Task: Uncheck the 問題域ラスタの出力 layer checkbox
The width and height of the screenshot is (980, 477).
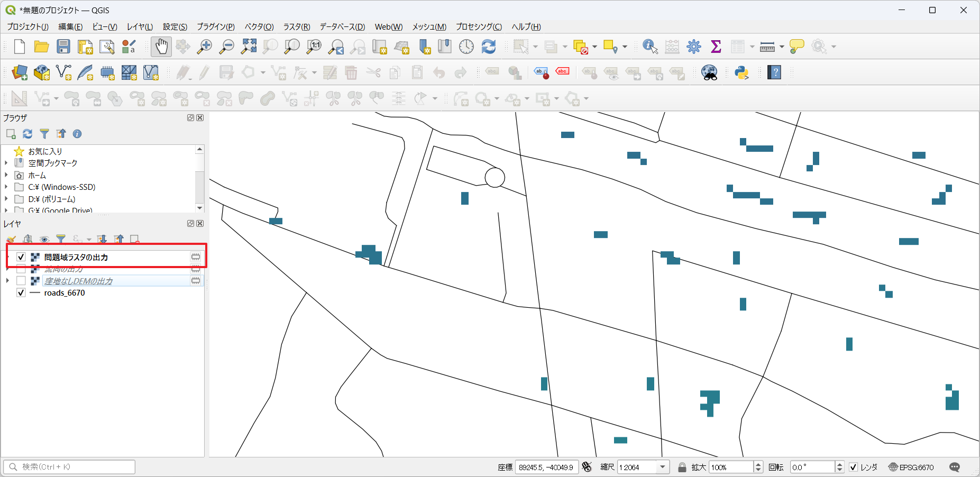Action: (x=21, y=257)
